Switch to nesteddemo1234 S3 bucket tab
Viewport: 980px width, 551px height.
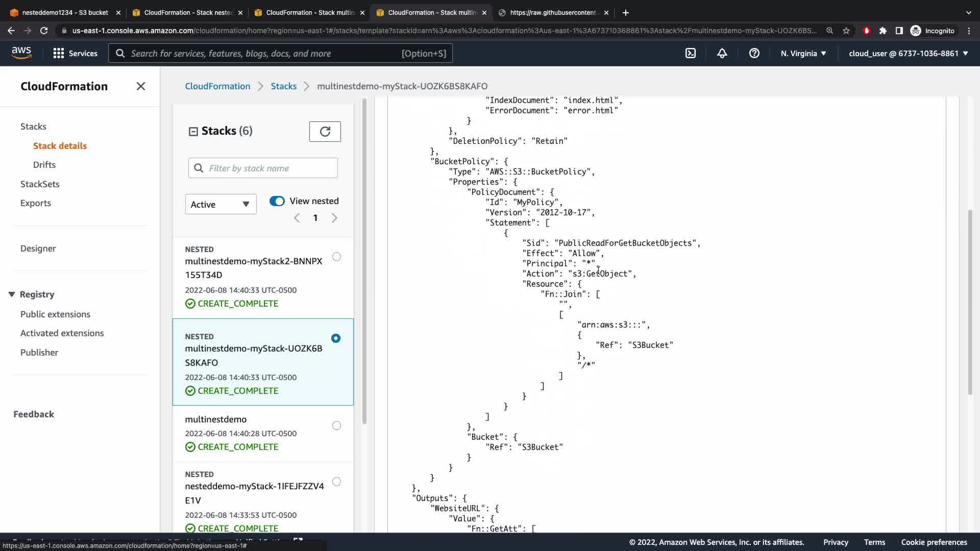[x=65, y=12]
